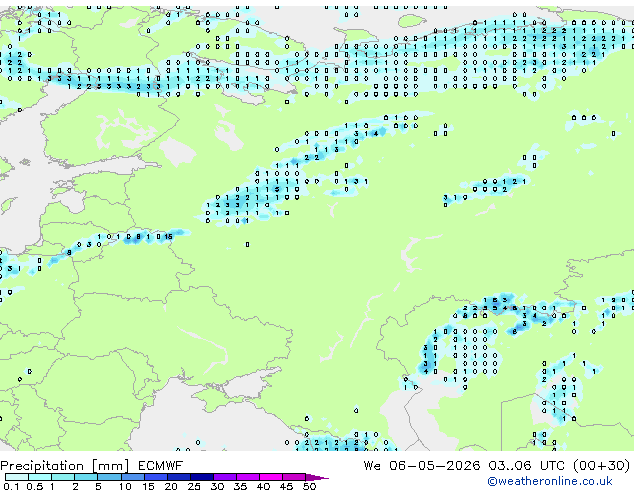Click the legend scale label '0.1'
Screen dimensions: 634x490
11,486
